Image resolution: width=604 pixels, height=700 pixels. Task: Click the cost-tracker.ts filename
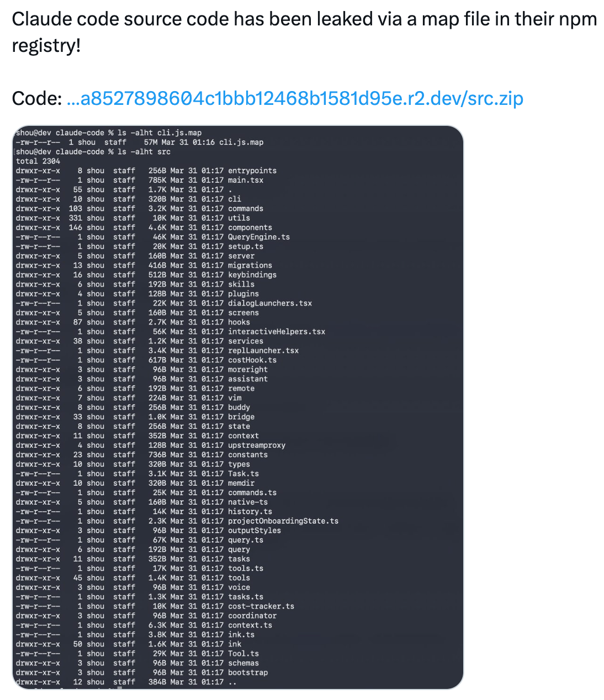[x=261, y=606]
